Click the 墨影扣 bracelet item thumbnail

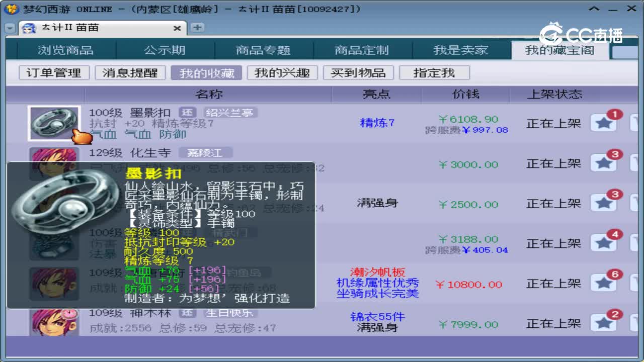tap(54, 123)
